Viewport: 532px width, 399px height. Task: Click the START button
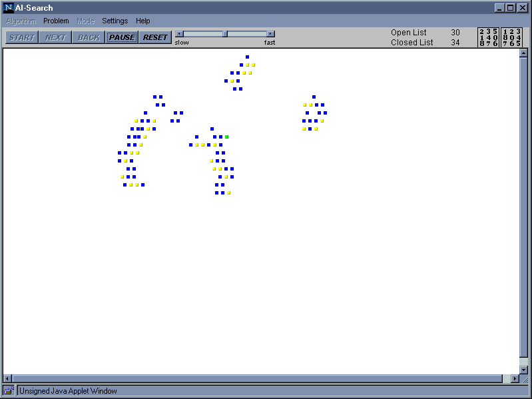tap(22, 37)
